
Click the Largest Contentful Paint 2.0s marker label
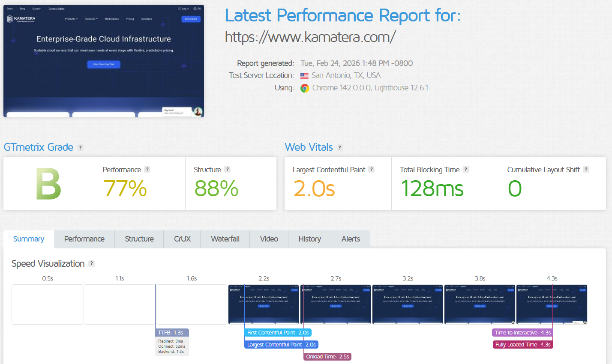click(281, 345)
